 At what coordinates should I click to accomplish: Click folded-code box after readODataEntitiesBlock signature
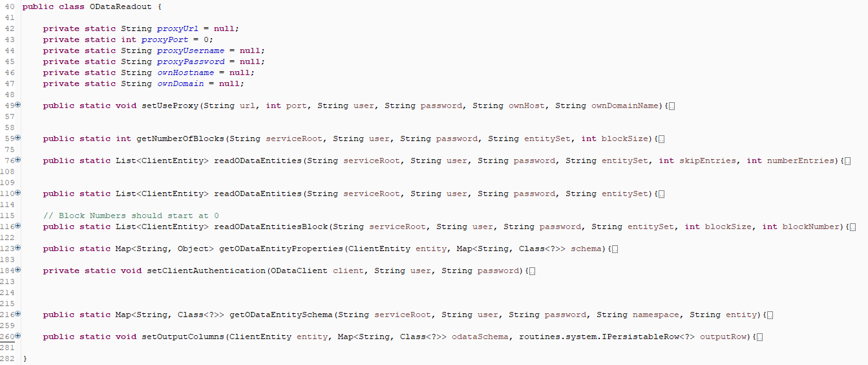click(x=853, y=227)
